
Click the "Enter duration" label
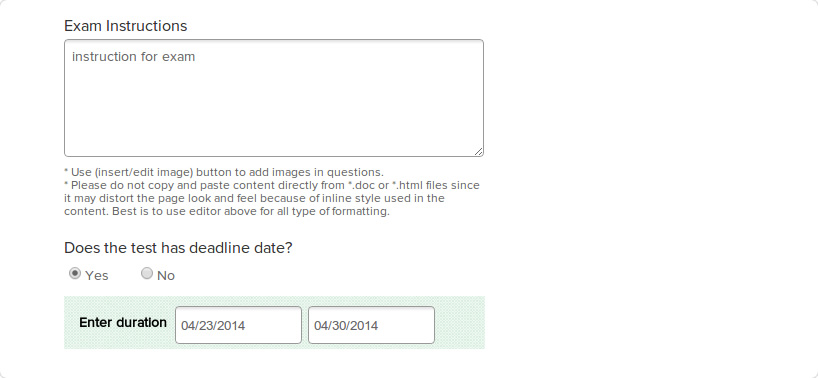pos(123,322)
